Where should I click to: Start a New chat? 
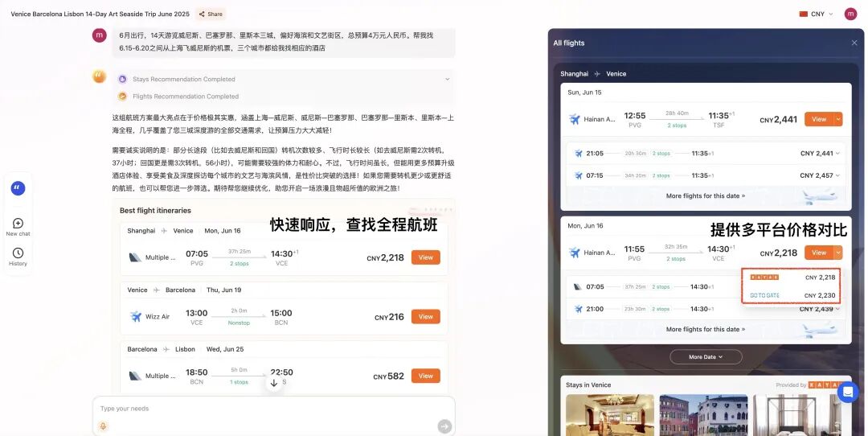click(18, 227)
